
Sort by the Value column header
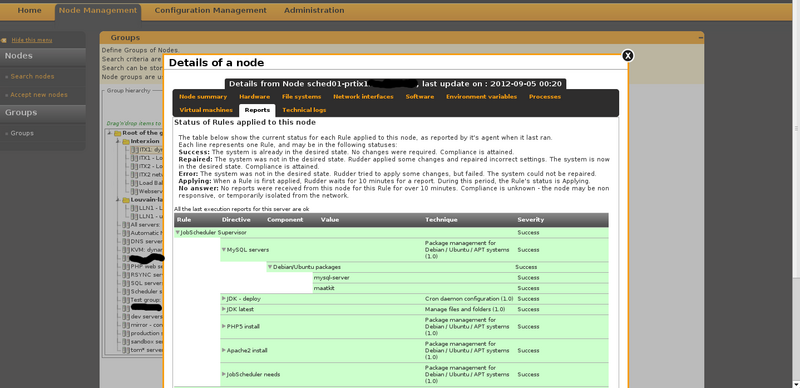(330, 220)
